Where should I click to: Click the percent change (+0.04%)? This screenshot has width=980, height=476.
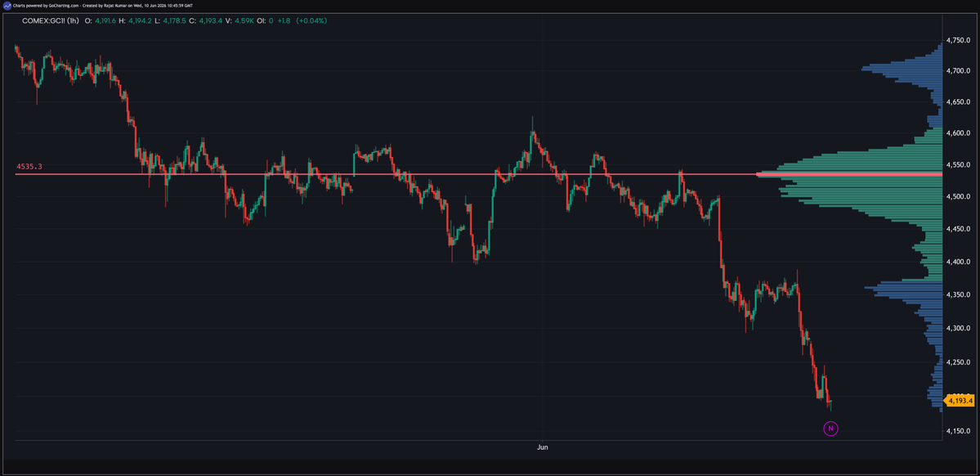click(x=311, y=20)
